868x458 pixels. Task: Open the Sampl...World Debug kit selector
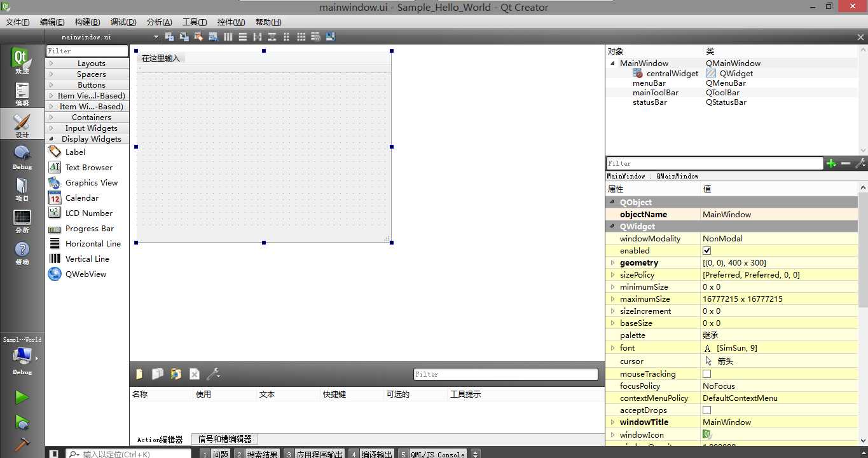tap(22, 356)
